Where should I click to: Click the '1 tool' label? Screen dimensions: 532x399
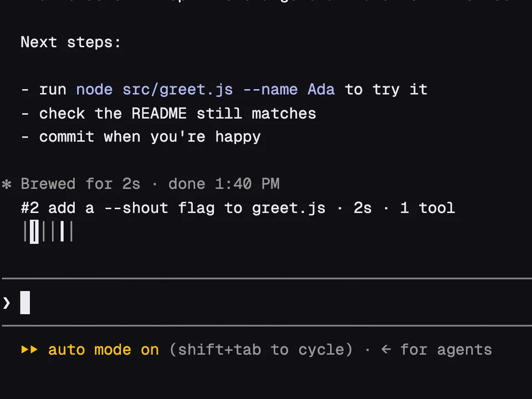pyautogui.click(x=427, y=208)
